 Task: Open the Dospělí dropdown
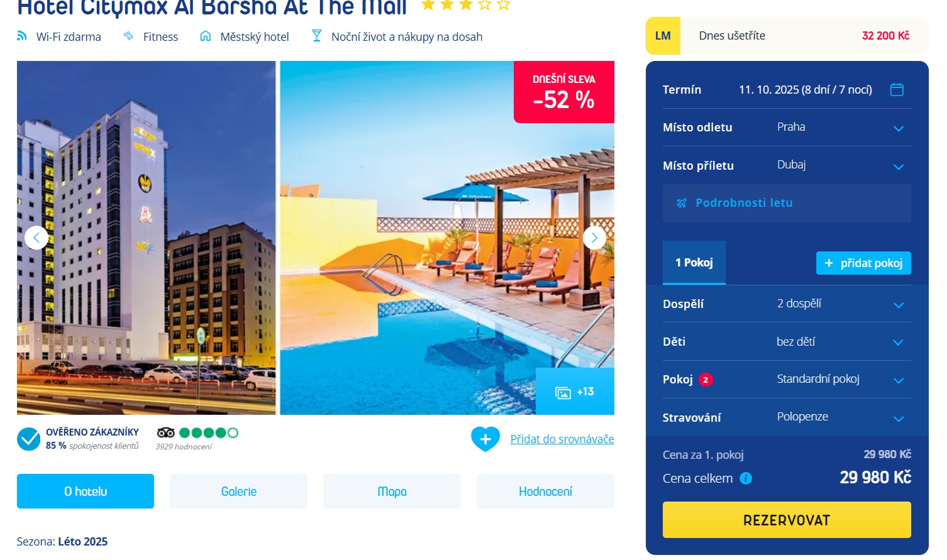coord(787,304)
